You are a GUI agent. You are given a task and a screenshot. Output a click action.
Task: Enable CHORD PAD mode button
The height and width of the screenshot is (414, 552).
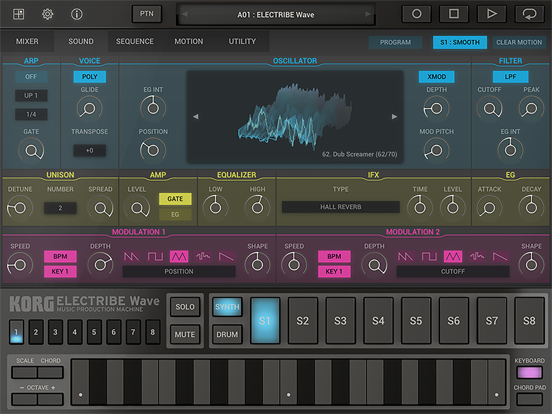[529, 399]
